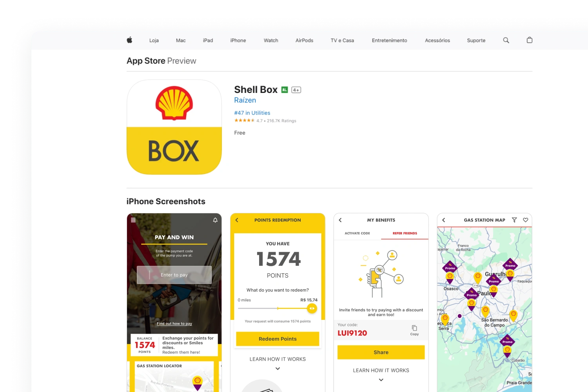Click the star rating row
The width and height of the screenshot is (588, 392).
click(x=244, y=120)
